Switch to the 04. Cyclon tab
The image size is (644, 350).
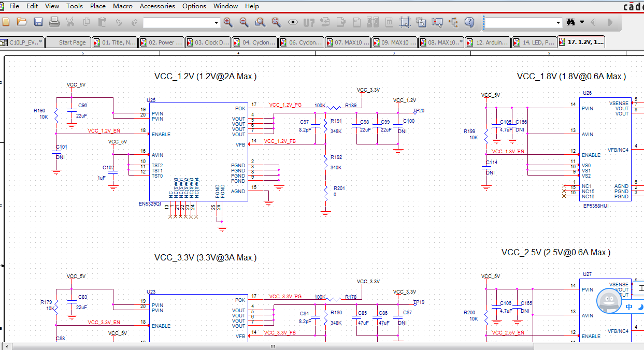pos(255,42)
